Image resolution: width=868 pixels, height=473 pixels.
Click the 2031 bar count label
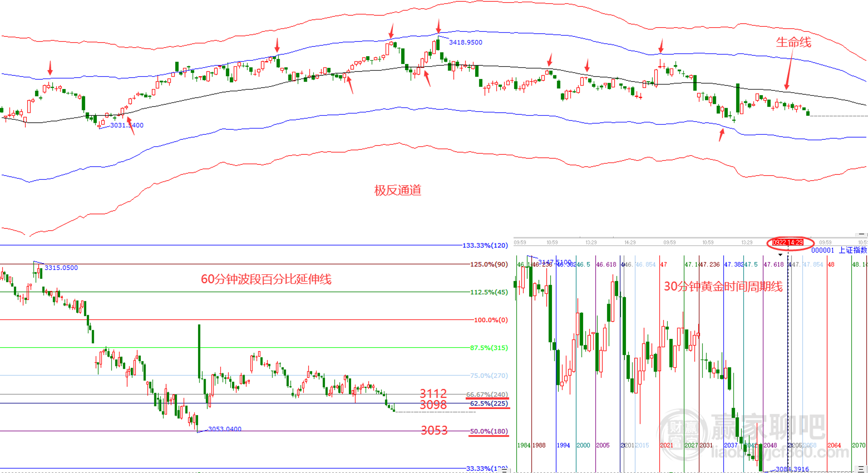click(706, 445)
